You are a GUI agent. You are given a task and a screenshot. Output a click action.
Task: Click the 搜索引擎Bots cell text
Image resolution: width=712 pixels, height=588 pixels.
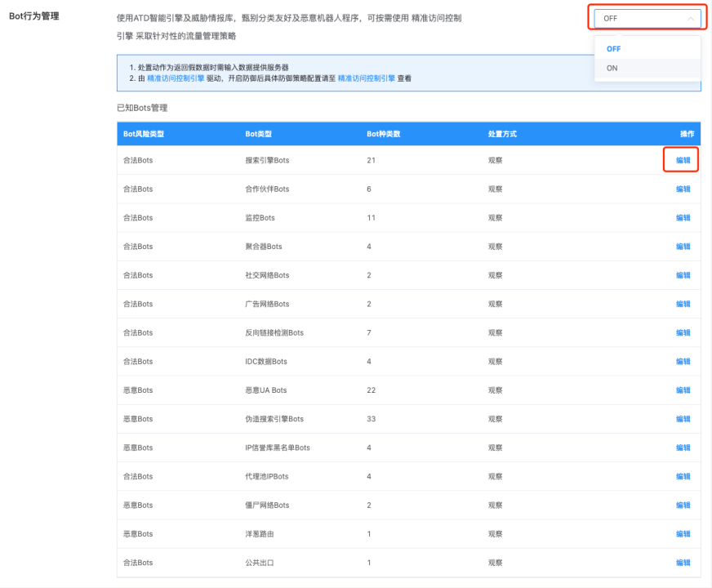pyautogui.click(x=267, y=160)
